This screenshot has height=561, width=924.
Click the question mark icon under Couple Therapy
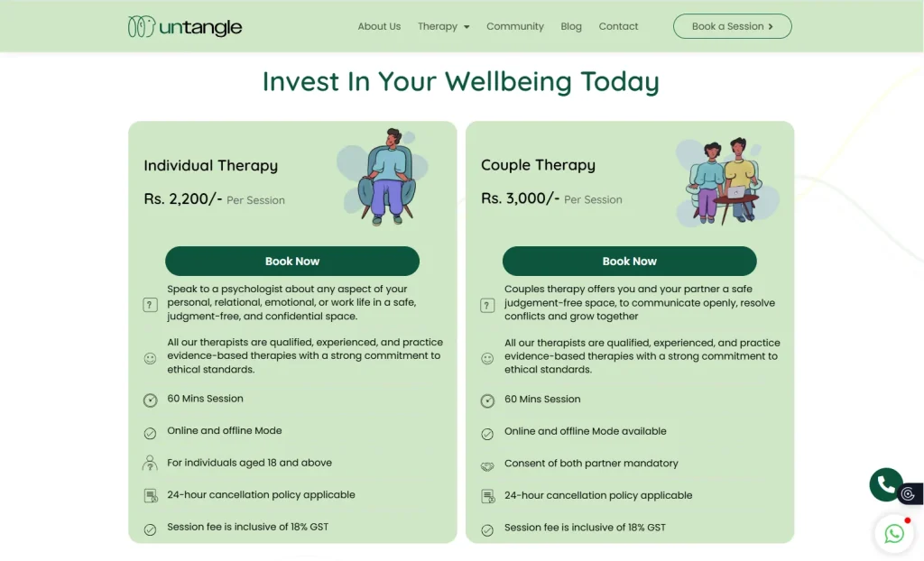[487, 305]
